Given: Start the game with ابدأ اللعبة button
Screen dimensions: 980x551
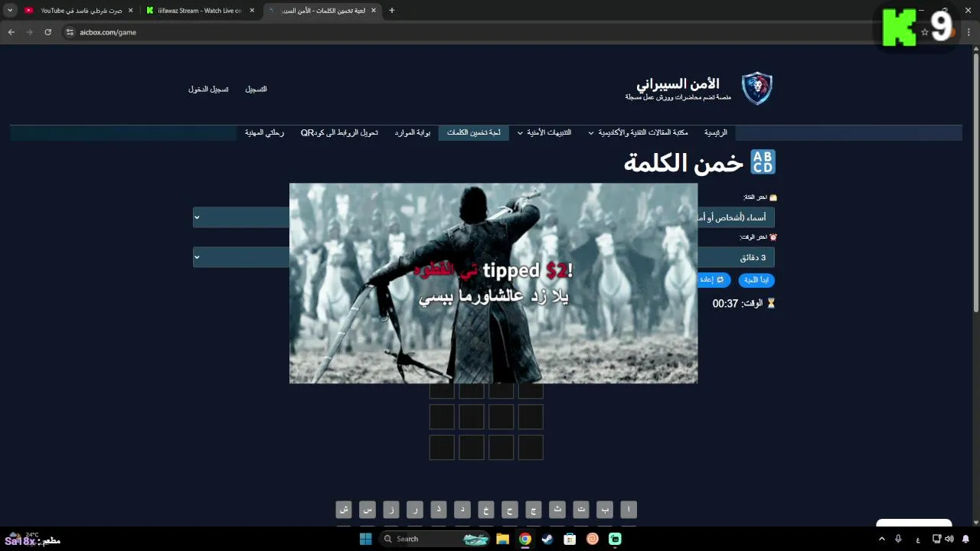Looking at the screenshot, I should pos(756,280).
